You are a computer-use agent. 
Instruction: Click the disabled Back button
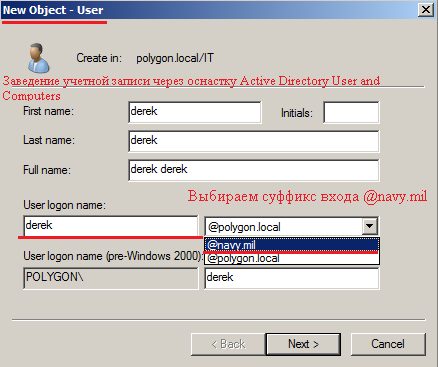tap(228, 344)
